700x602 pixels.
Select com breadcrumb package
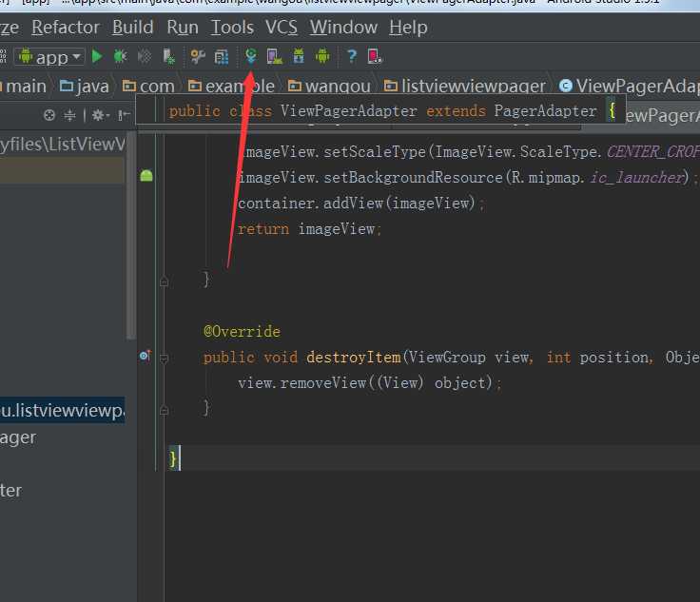click(x=148, y=87)
